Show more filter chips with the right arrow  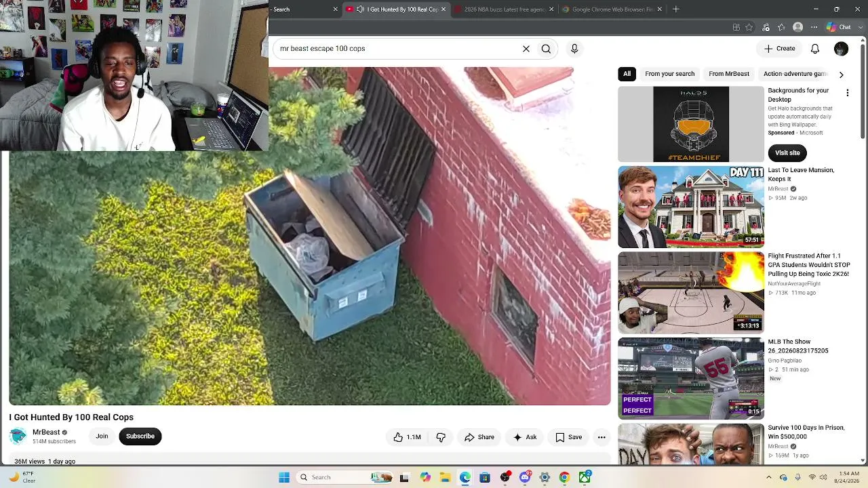(841, 75)
